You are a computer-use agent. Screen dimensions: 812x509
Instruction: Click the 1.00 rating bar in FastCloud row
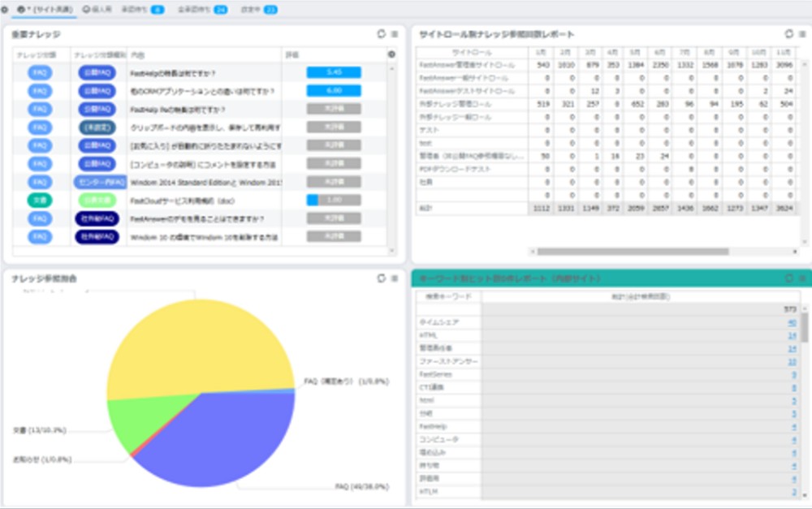[x=334, y=200]
